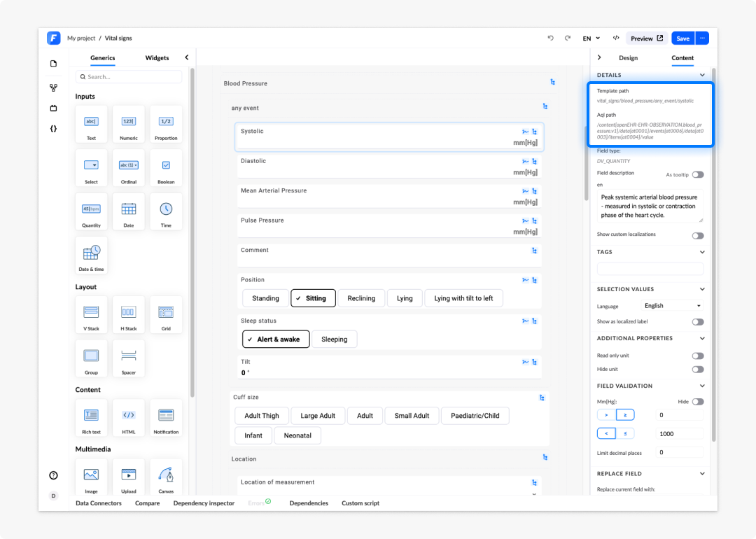
Task: Click the undo arrow in top bar
Action: (551, 38)
